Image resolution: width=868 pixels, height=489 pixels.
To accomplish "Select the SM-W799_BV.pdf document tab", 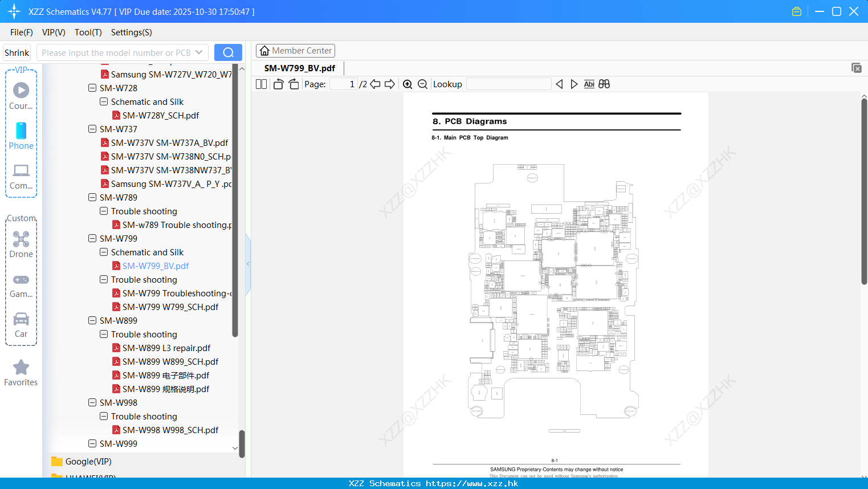I will pos(300,68).
